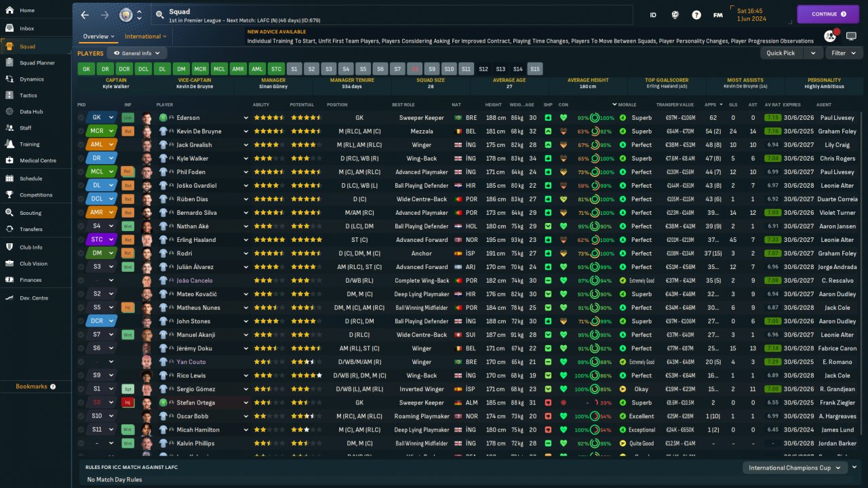Open Data Hub from the sidebar
The height and width of the screenshot is (488, 868).
coord(36,112)
